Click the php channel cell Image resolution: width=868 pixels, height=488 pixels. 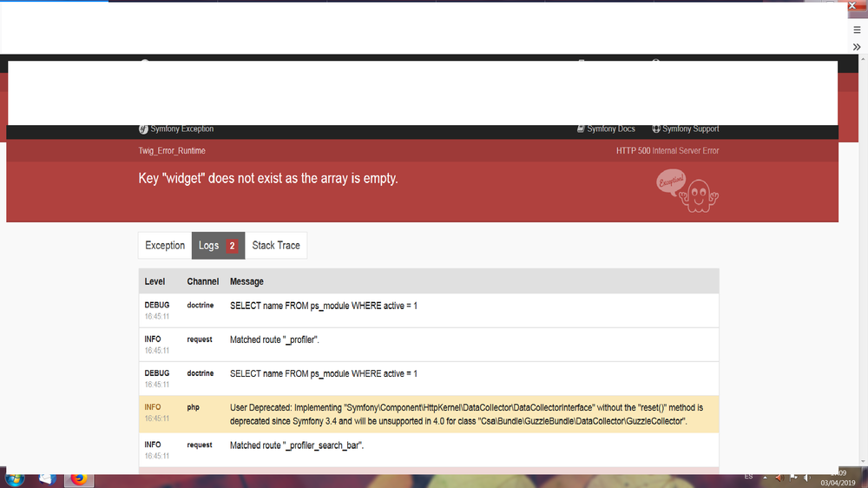[194, 407]
